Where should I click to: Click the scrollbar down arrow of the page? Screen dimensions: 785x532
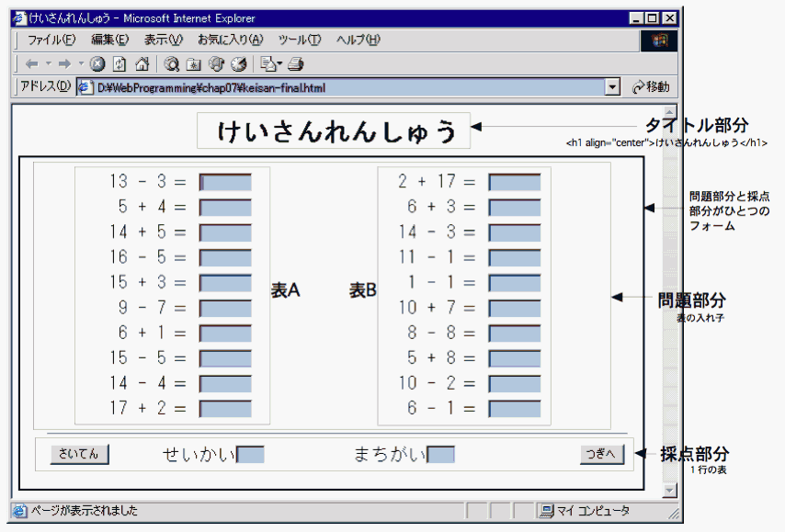[x=669, y=491]
